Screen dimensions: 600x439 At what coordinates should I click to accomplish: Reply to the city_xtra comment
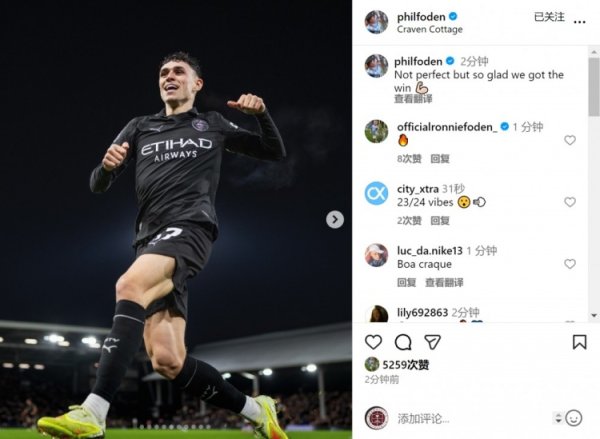[440, 220]
